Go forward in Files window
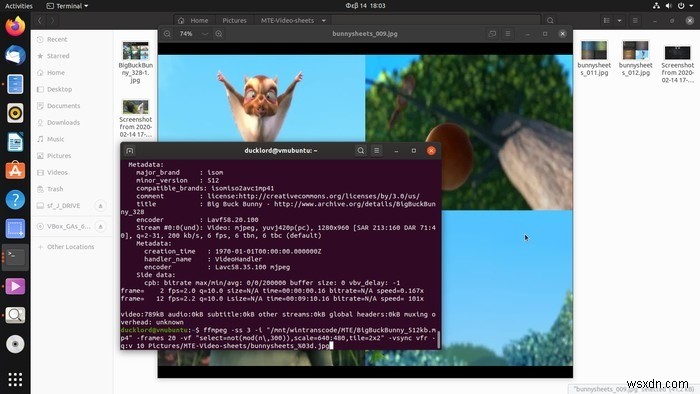The height and width of the screenshot is (394, 700). [53, 21]
